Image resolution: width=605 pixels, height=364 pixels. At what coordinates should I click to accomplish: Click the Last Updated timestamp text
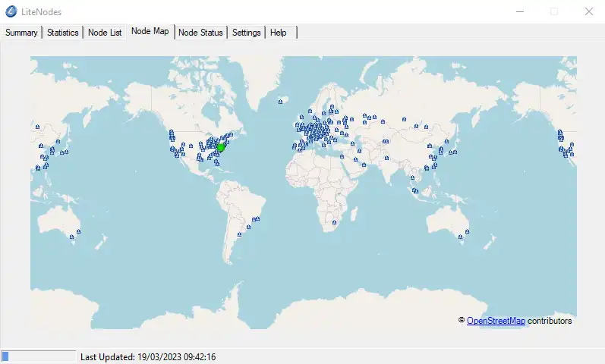pyautogui.click(x=148, y=357)
